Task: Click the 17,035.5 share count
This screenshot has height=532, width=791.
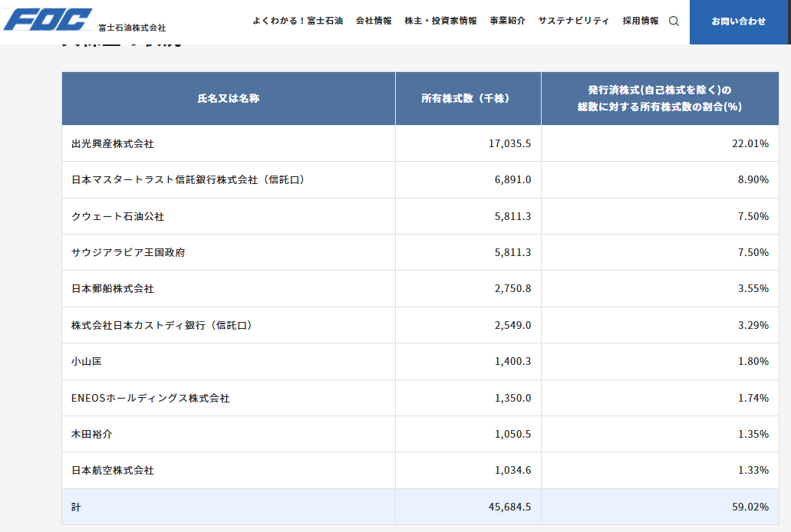Action: pyautogui.click(x=509, y=143)
